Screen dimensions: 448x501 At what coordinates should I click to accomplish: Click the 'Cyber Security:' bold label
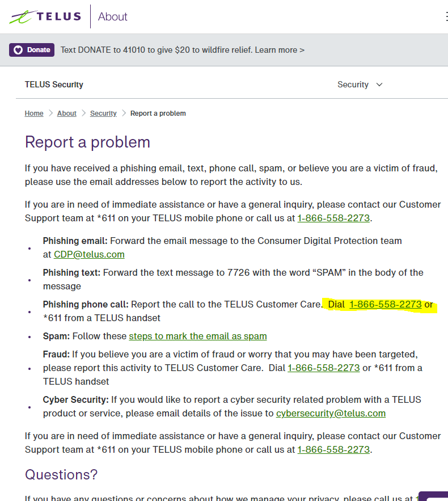75,399
